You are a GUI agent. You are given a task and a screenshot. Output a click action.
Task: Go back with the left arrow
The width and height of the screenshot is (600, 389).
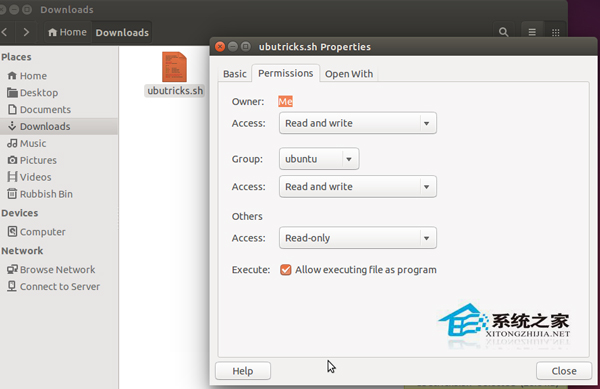pyautogui.click(x=5, y=32)
